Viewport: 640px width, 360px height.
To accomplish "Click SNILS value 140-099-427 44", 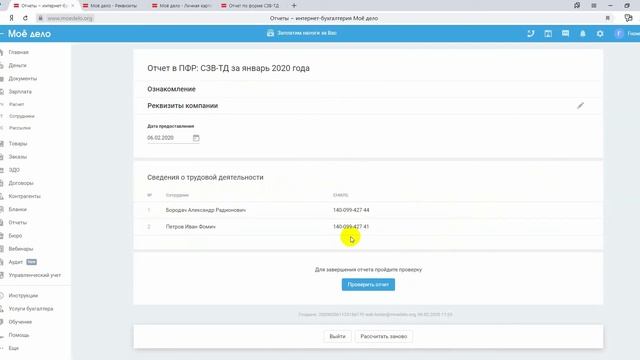I will click(x=351, y=210).
